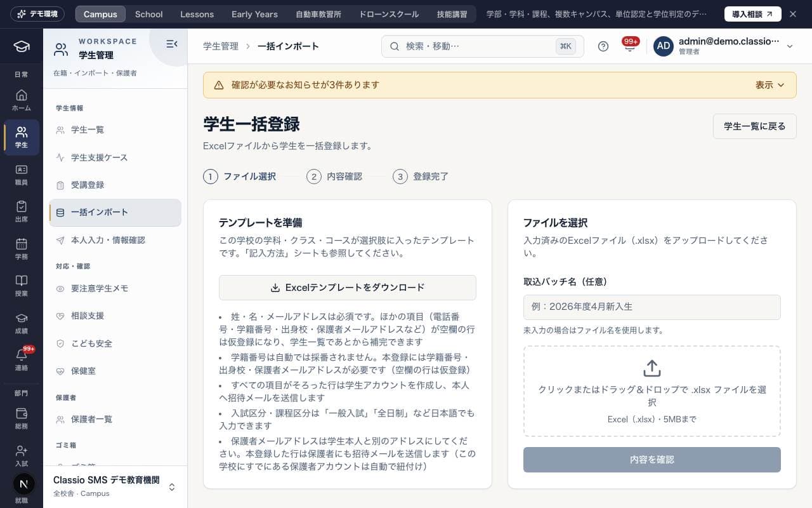Click the AD user avatar
The width and height of the screenshot is (812, 508).
click(x=664, y=46)
